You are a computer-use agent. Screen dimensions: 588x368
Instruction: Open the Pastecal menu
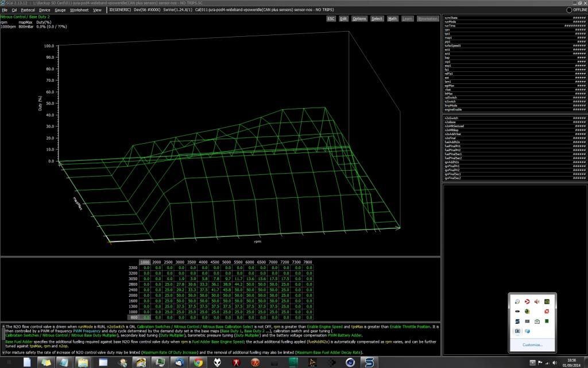point(28,10)
